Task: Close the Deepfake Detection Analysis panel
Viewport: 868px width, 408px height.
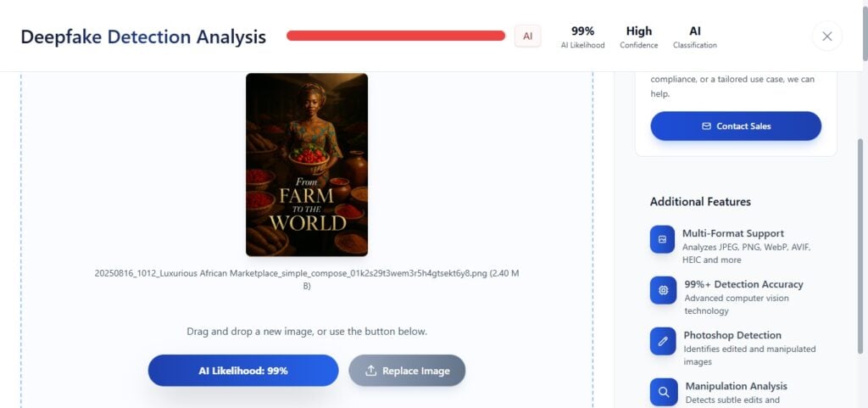Action: click(x=827, y=36)
